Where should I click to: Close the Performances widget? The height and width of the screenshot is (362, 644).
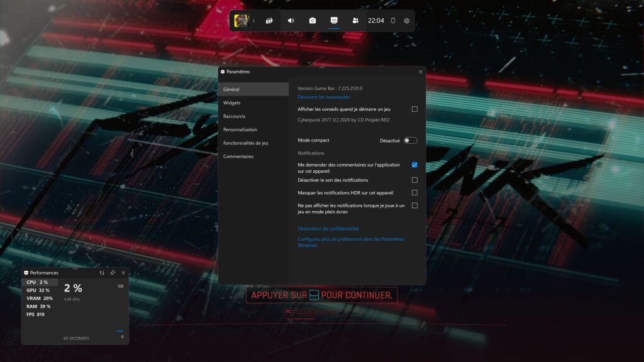click(123, 273)
